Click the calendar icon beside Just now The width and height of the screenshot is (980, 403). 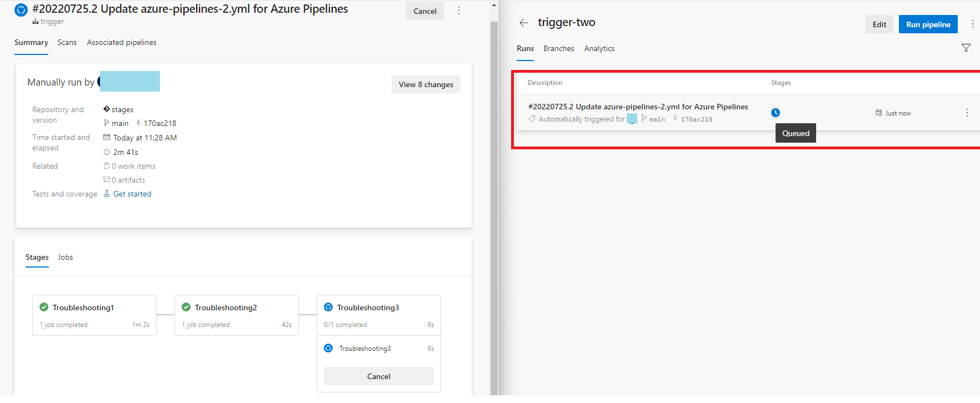coord(879,113)
